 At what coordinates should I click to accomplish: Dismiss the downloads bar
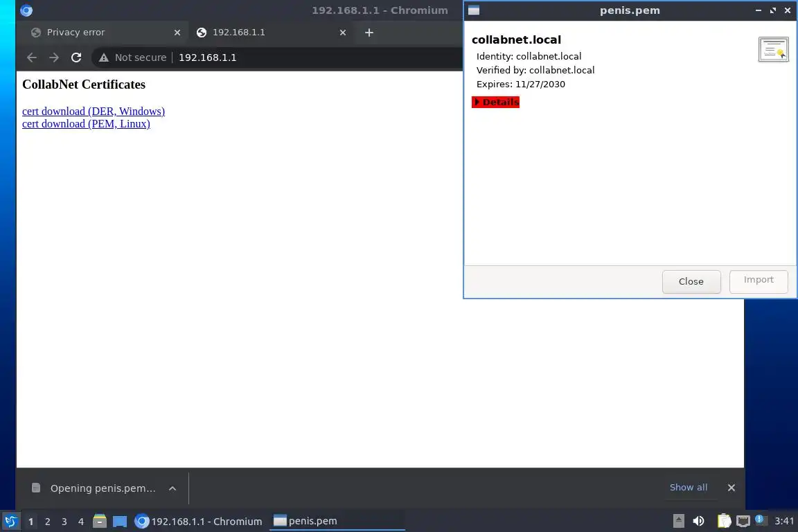[x=731, y=488]
